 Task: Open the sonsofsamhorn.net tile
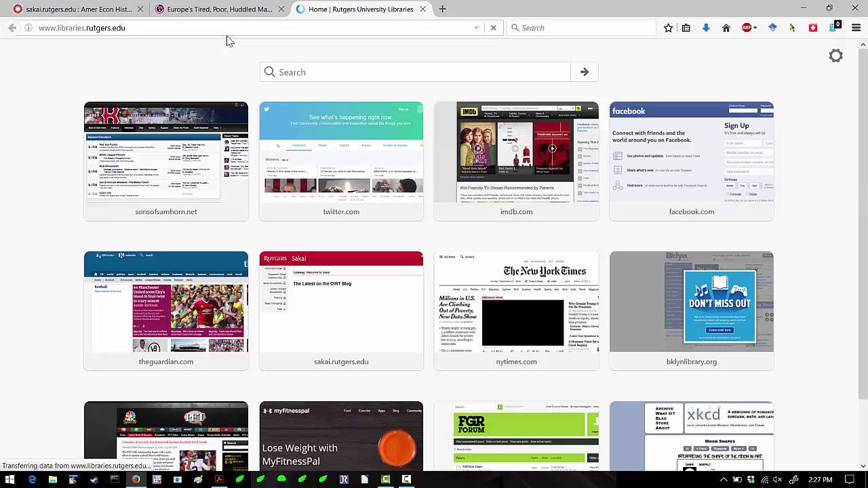166,161
